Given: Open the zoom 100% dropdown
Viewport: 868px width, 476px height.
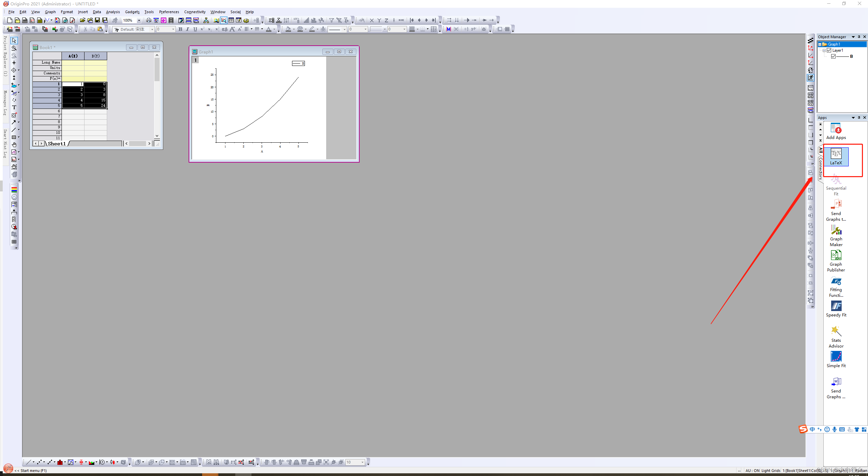Looking at the screenshot, I should pos(139,20).
